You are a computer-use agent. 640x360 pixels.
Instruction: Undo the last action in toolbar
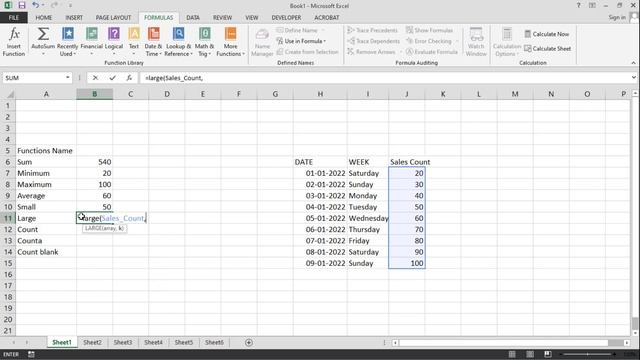point(36,5)
